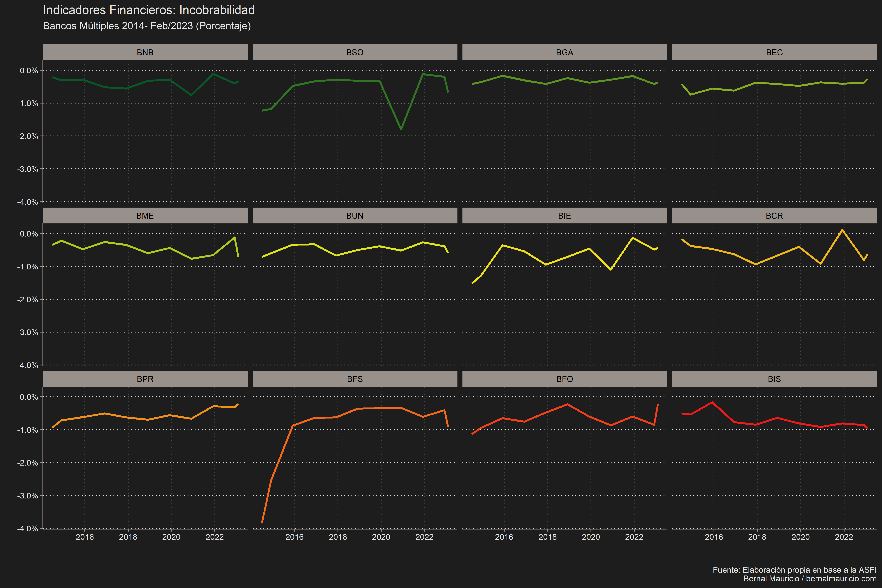Click the subtitle 'Bancos Múltiples 2014- Feb/2023 (Porcentaje)'
The width and height of the screenshot is (882, 588).
coord(147,26)
